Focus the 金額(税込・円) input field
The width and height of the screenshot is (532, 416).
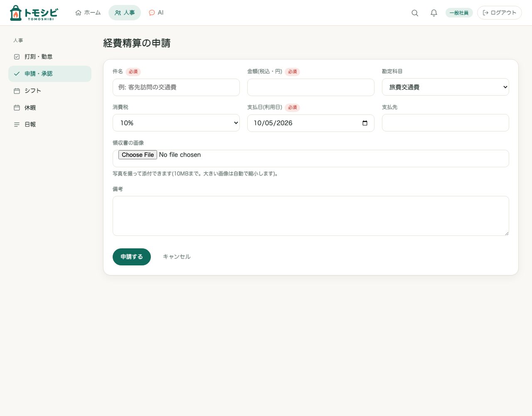click(311, 87)
